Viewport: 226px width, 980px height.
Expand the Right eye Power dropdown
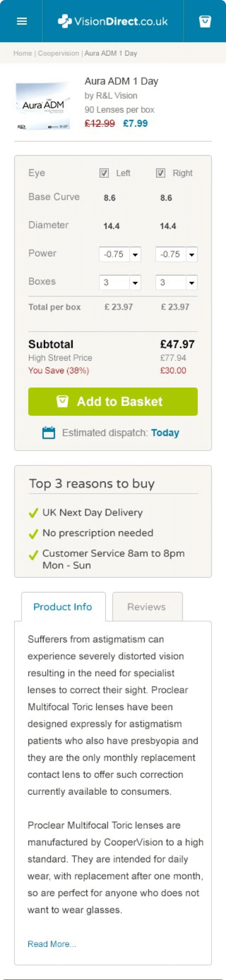pyautogui.click(x=176, y=254)
